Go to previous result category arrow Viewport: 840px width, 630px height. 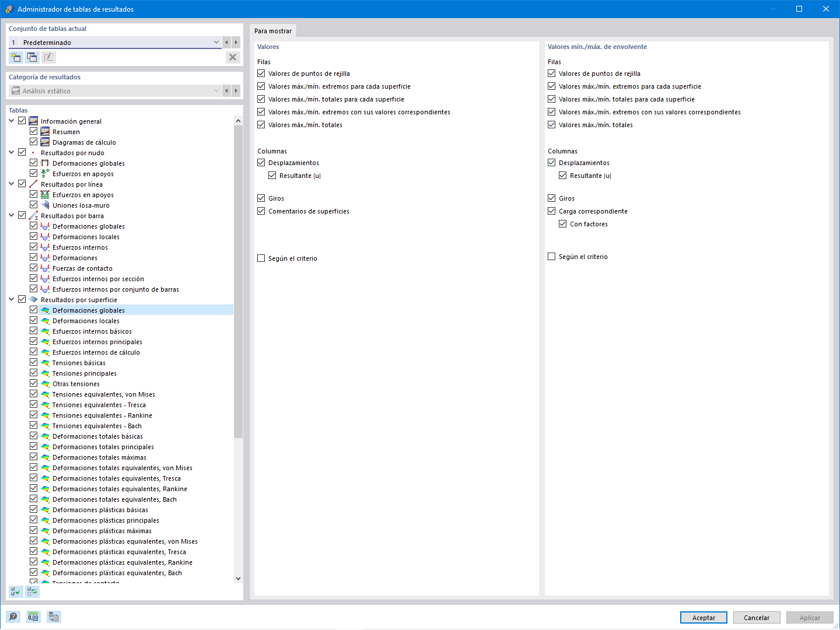[x=227, y=90]
